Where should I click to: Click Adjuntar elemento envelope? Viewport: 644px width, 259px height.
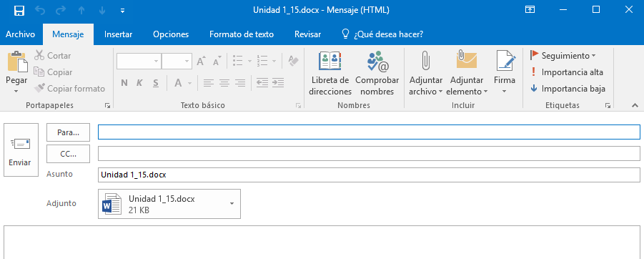point(467,74)
